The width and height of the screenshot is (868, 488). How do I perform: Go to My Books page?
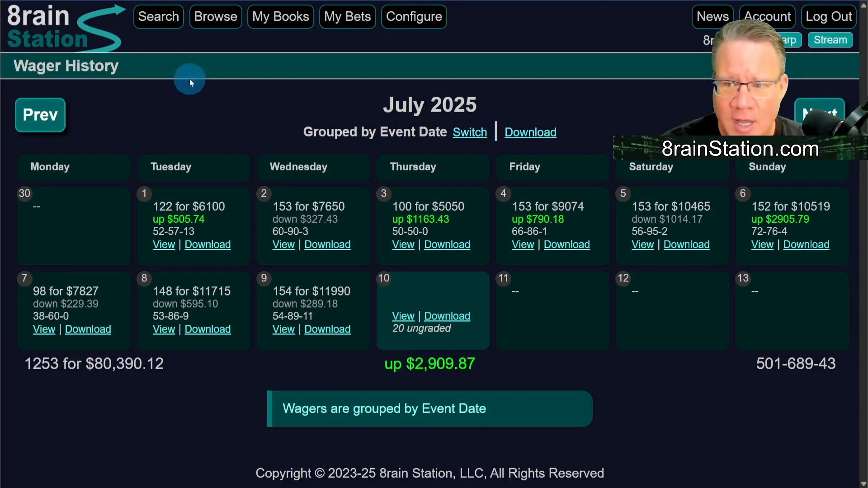pyautogui.click(x=280, y=17)
